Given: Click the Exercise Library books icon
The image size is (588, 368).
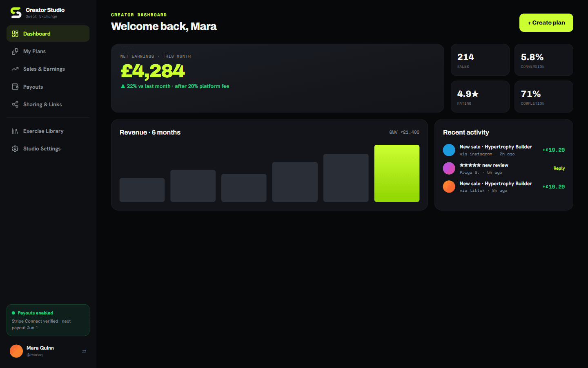Looking at the screenshot, I should [15, 131].
